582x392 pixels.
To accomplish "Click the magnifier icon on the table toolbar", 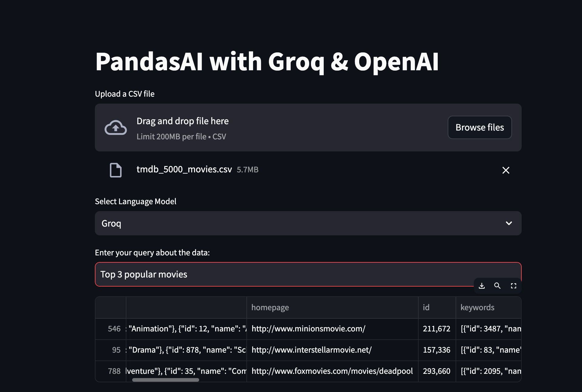I will pyautogui.click(x=497, y=286).
